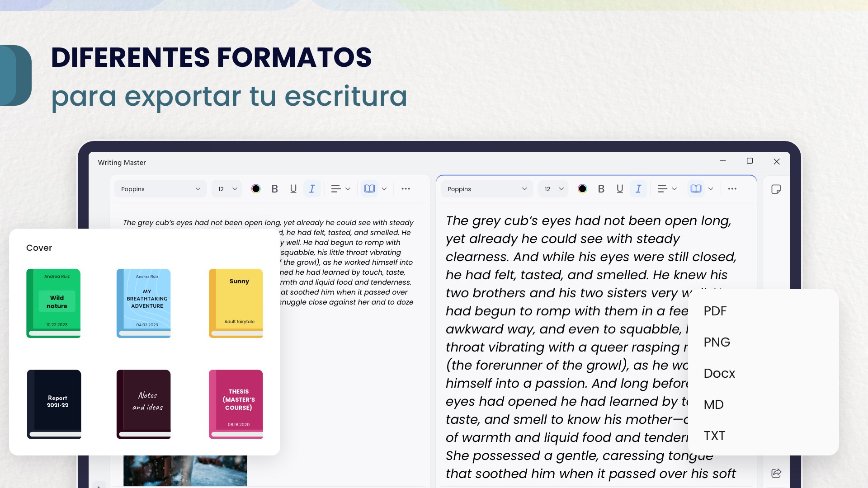Open the Poppins font dropdown in left editor

160,189
